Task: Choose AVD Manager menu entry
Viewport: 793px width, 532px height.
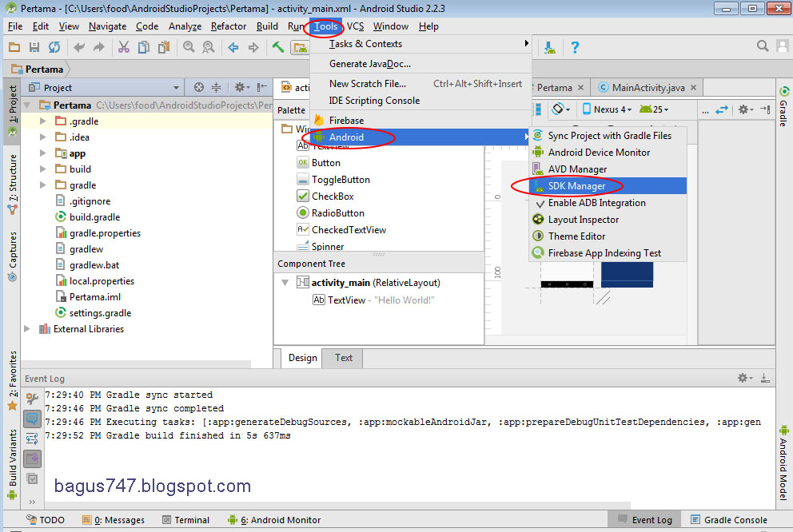Action: click(608, 169)
